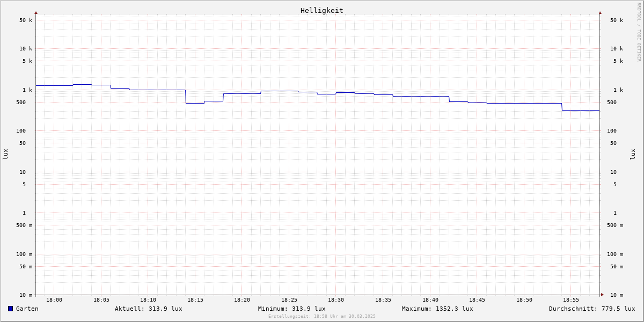
Task: Click the left axis 1 k label
Action: pos(27,90)
